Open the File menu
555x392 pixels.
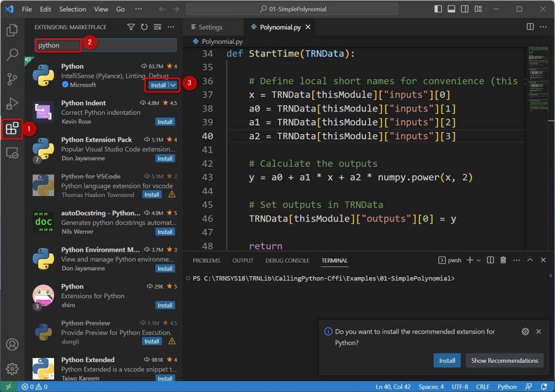[27, 9]
